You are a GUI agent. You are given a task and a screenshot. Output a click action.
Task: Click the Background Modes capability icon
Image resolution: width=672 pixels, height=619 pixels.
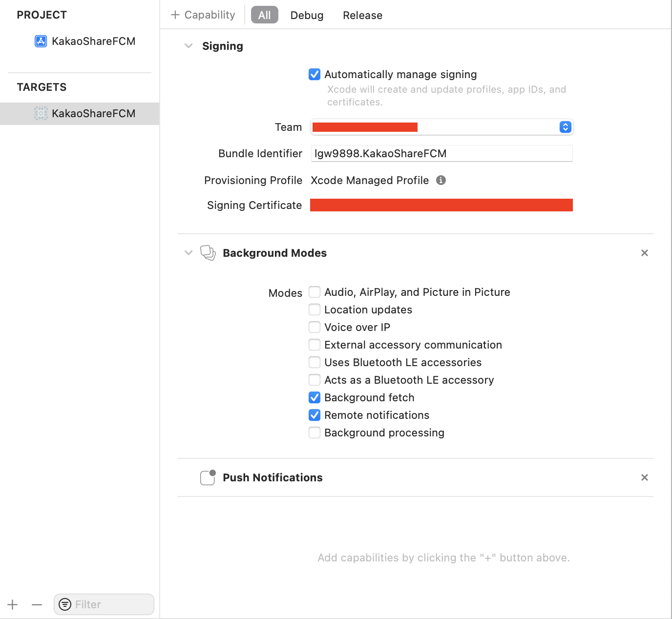tap(208, 253)
